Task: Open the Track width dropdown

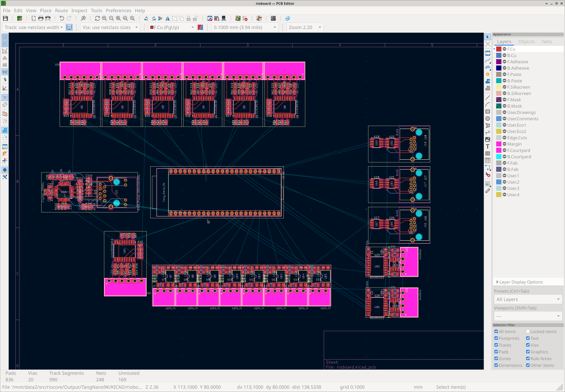Action: 34,27
